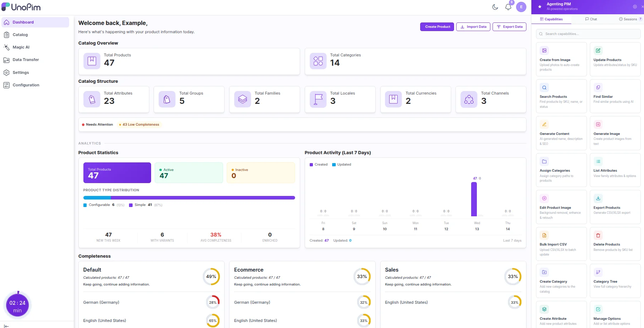This screenshot has width=644, height=328.
Task: Click the Inactive 0 stat box
Action: (261, 173)
